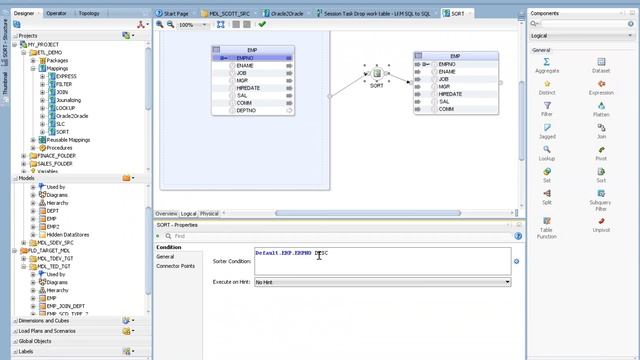Click the canvas horizontal scrollbar

click(368, 213)
